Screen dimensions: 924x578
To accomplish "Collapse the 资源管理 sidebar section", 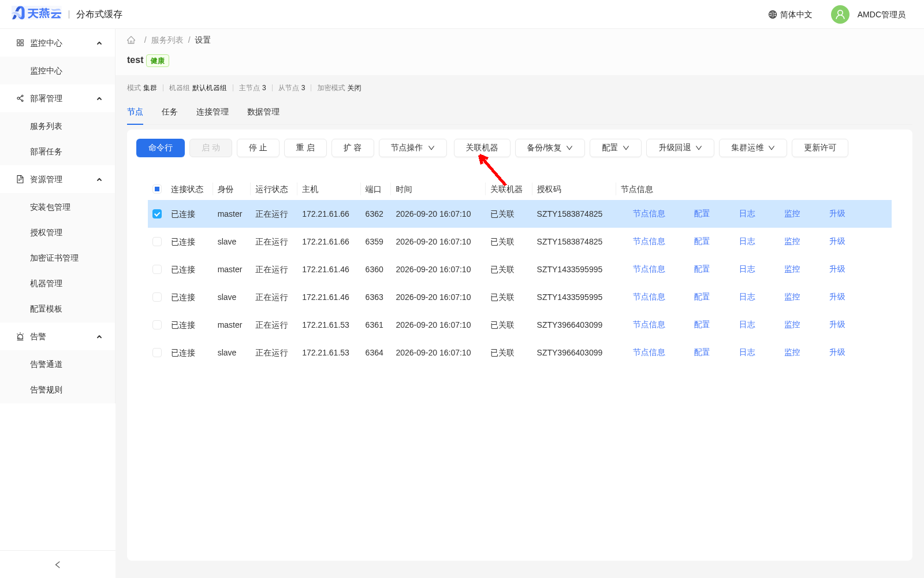I will [x=99, y=179].
